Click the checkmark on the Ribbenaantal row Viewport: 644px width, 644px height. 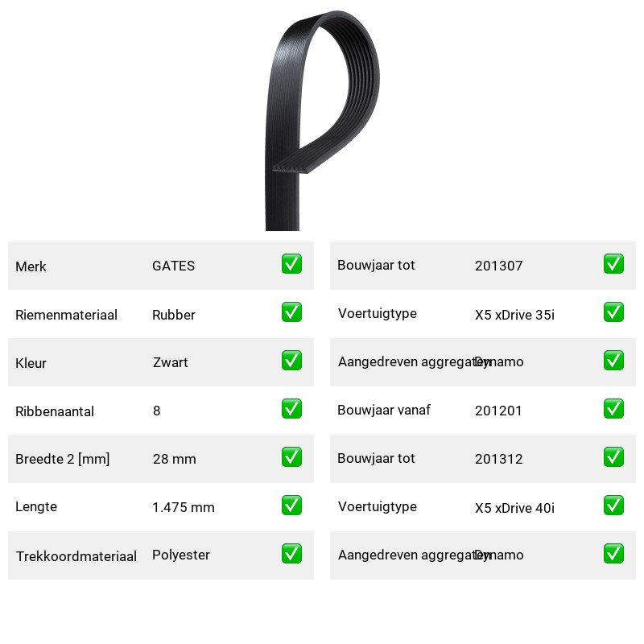pyautogui.click(x=291, y=409)
